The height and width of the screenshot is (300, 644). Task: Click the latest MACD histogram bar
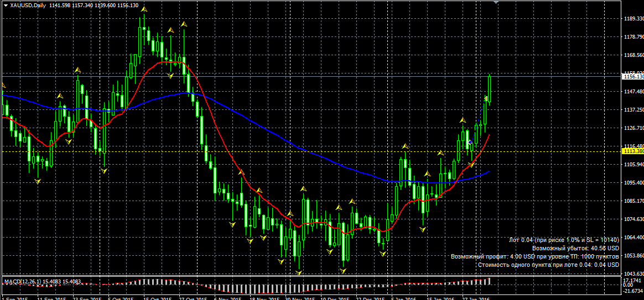tap(489, 281)
